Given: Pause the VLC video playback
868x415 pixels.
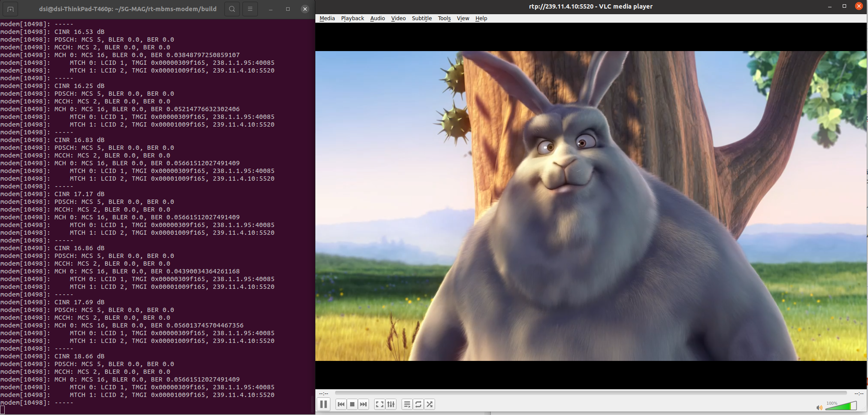Looking at the screenshot, I should pos(324,404).
